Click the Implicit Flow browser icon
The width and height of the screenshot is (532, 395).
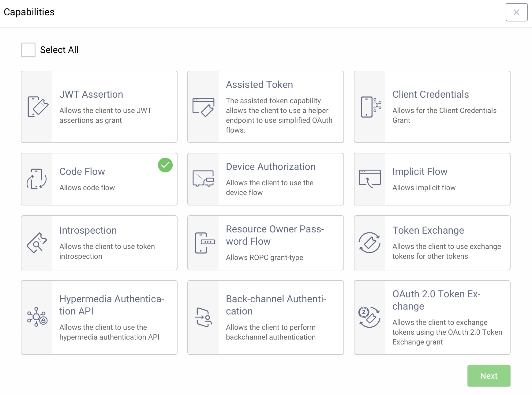(x=370, y=179)
